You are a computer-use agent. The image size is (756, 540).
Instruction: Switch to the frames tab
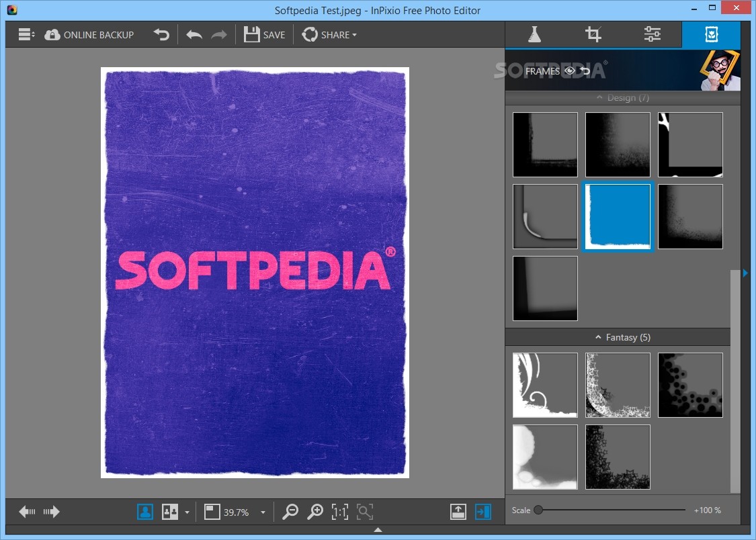[712, 34]
